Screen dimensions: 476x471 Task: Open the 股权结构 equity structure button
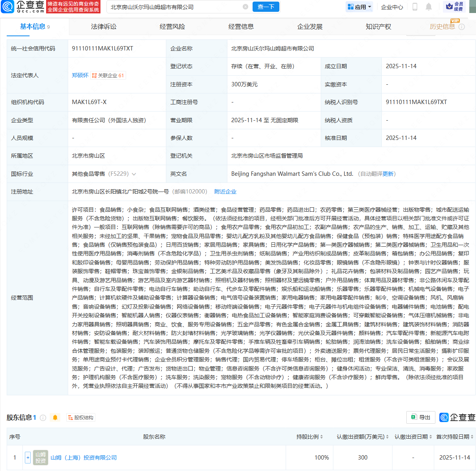coord(81,417)
